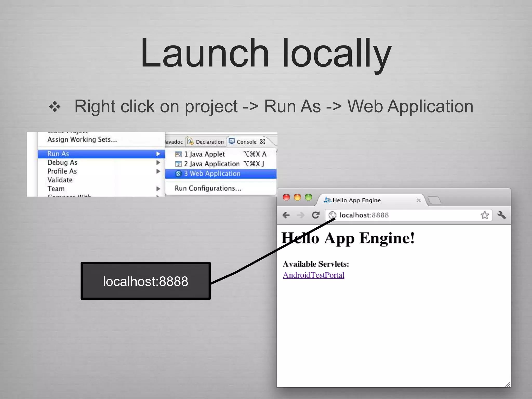Close the Console view tab

[263, 141]
